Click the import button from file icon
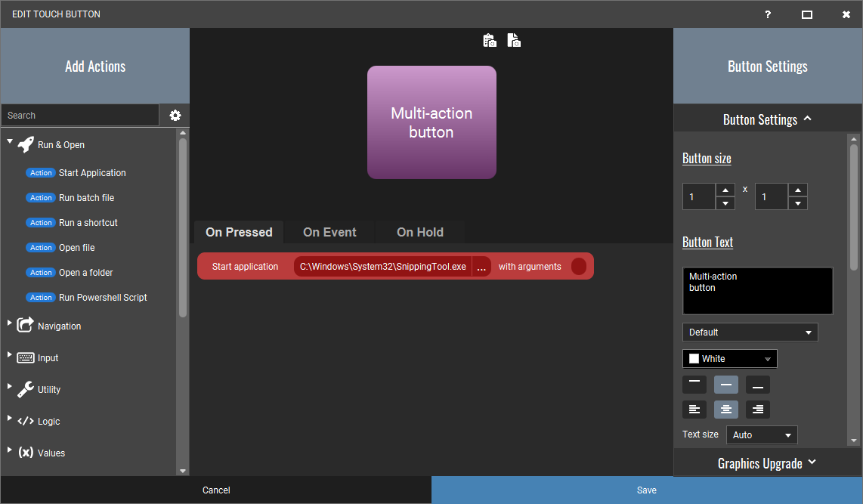Viewport: 863px width, 504px height. 514,39
